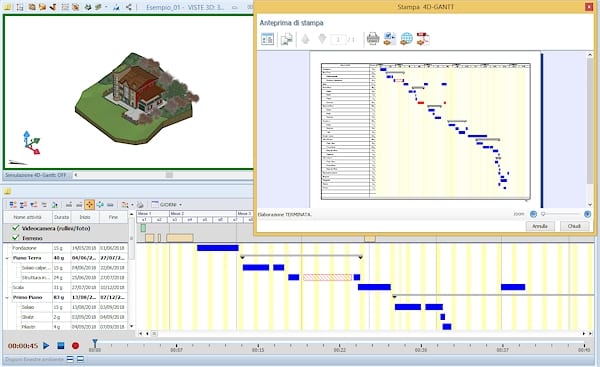Click the zoom slider in print preview
Viewport: 600px width, 367px height.
pyautogui.click(x=561, y=214)
